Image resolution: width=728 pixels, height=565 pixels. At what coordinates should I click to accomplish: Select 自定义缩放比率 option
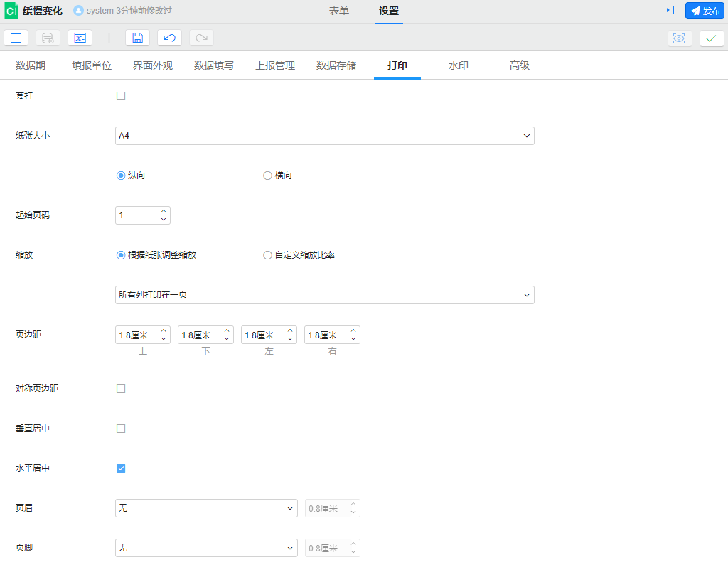click(x=267, y=255)
